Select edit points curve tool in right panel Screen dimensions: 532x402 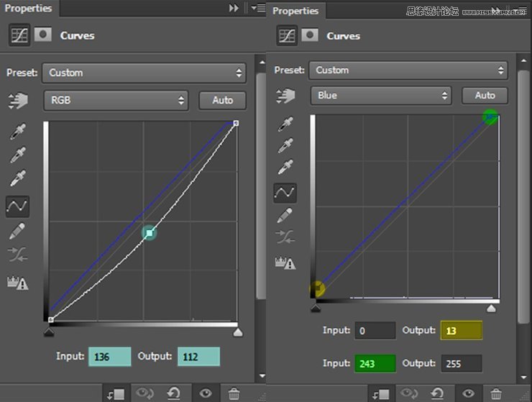[285, 193]
